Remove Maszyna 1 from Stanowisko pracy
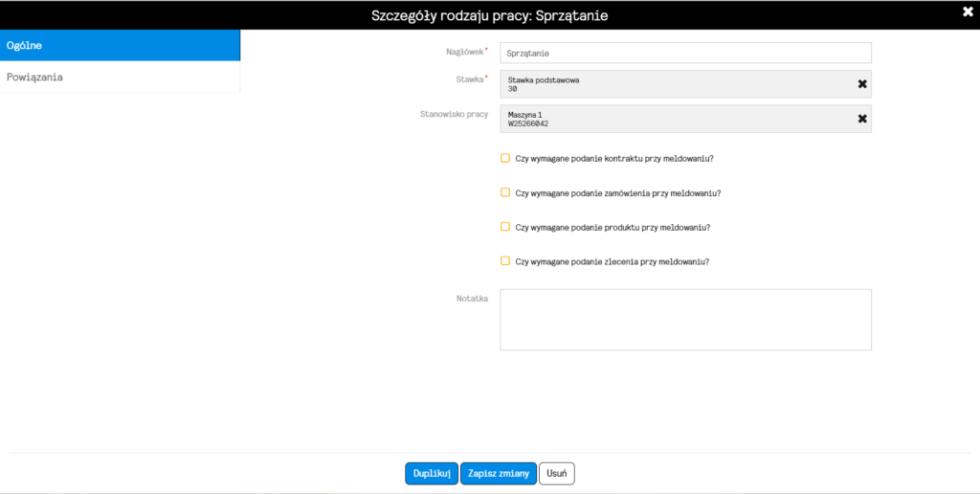The image size is (980, 494). coord(862,119)
